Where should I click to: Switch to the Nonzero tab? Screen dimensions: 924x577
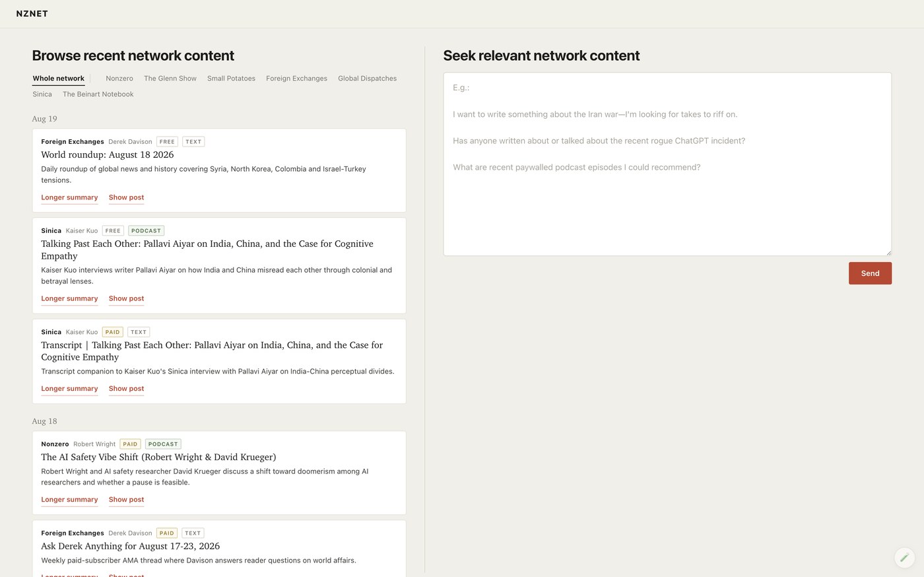point(119,79)
